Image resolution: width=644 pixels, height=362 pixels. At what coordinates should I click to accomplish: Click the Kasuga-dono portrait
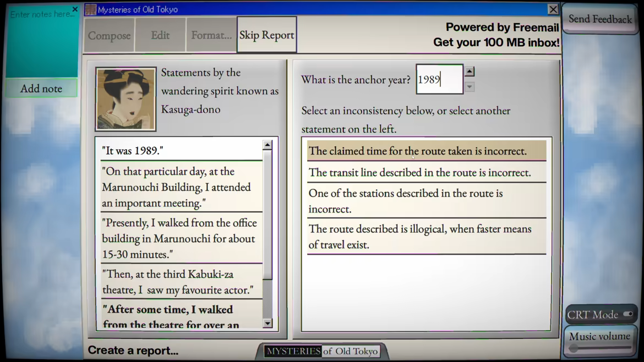click(125, 99)
